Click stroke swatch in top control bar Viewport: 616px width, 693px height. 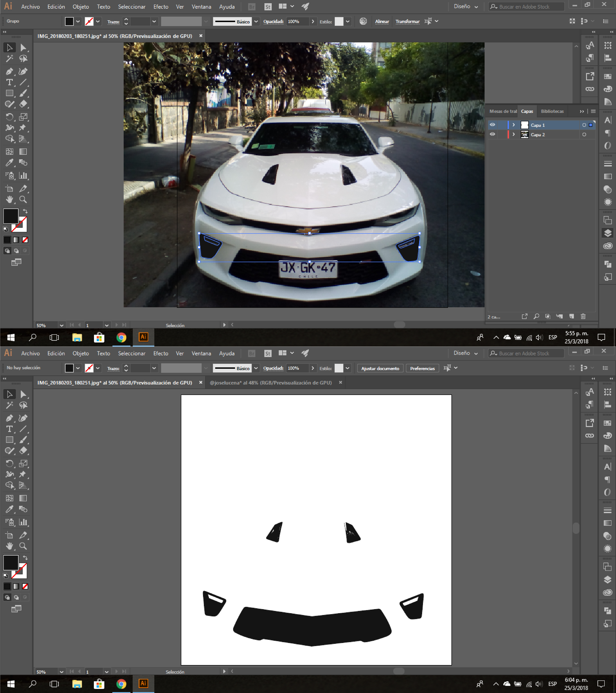click(x=89, y=21)
